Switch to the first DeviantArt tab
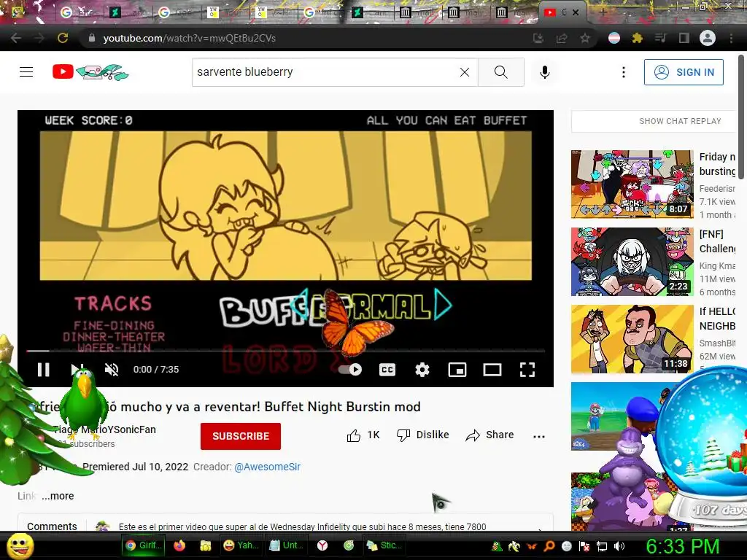Screen dimensions: 747x560 [x=126, y=12]
